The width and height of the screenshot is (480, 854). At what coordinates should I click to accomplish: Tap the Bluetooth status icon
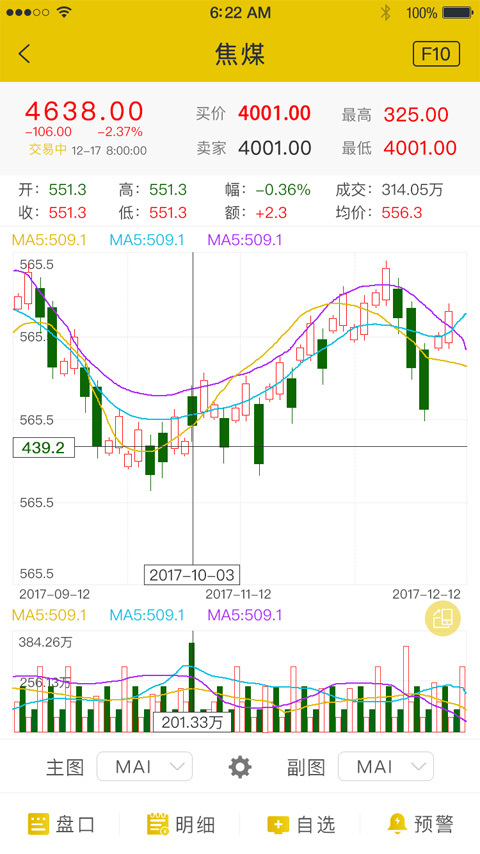(385, 13)
